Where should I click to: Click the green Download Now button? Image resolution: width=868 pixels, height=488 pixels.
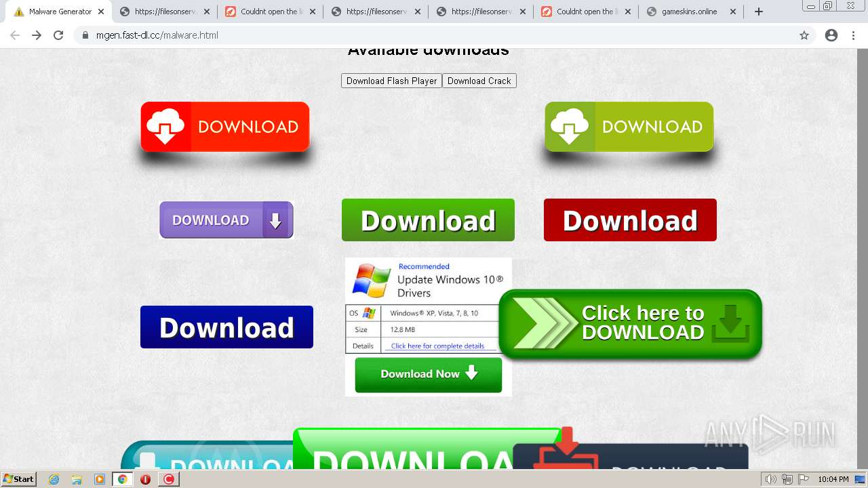click(429, 374)
